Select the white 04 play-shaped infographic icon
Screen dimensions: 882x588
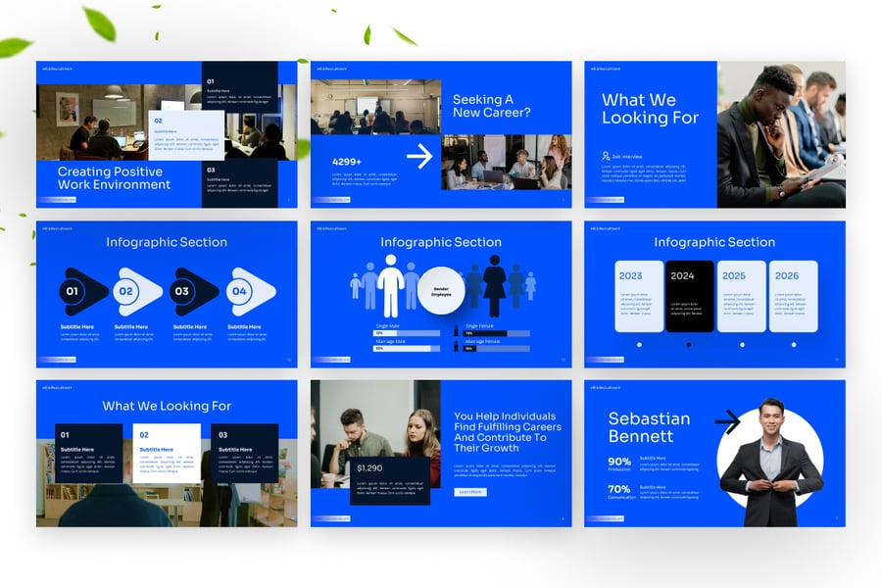[250, 291]
